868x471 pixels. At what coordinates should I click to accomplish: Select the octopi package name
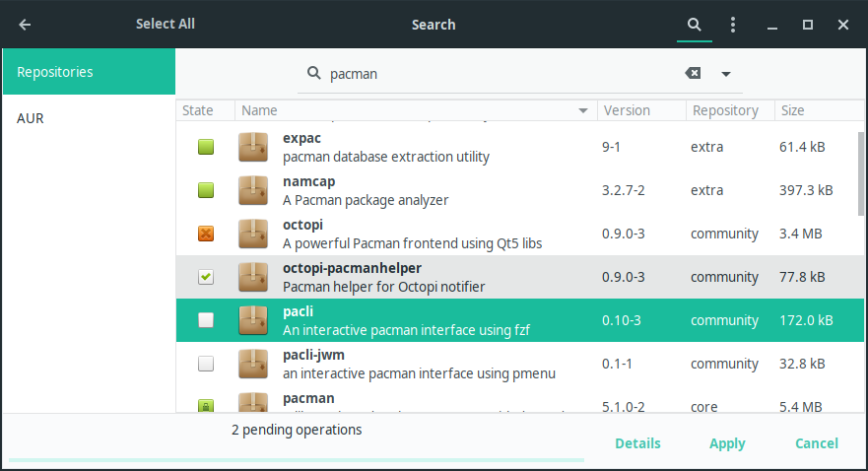point(302,225)
